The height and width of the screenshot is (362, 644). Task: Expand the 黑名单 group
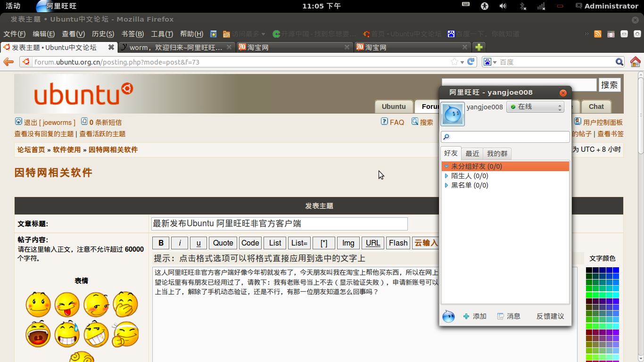click(446, 185)
